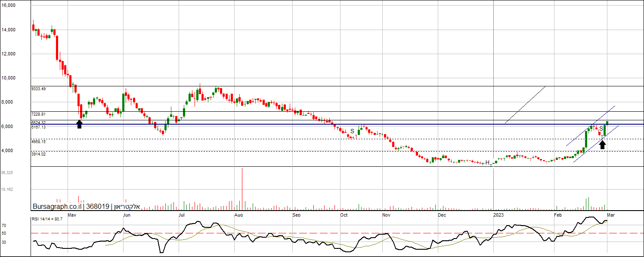Screen dimensions: 644x257
Task: Click the black up arrow near March
Action: point(603,144)
